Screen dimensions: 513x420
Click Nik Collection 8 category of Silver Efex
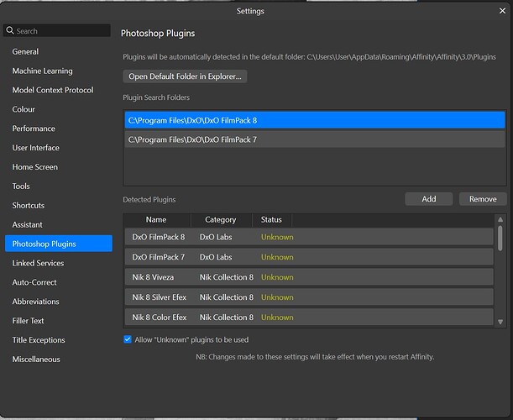[x=227, y=297]
